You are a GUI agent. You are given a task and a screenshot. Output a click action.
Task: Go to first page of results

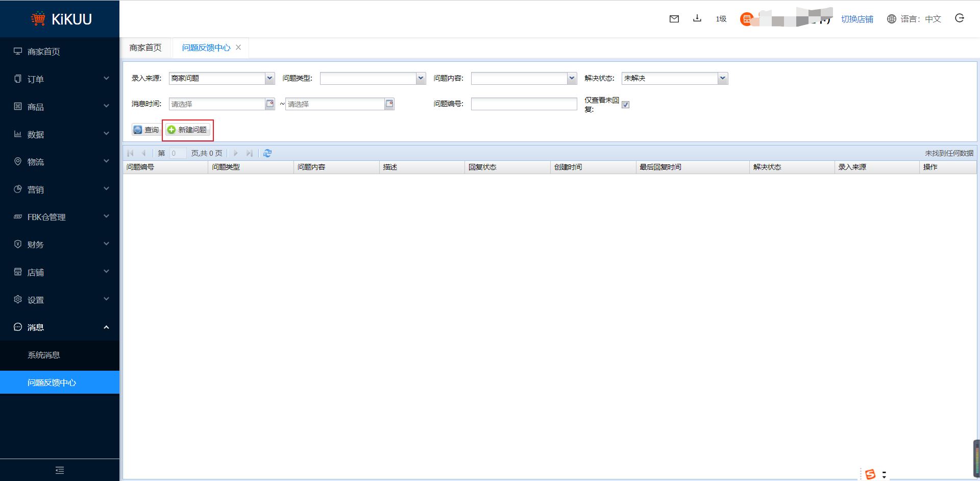131,153
